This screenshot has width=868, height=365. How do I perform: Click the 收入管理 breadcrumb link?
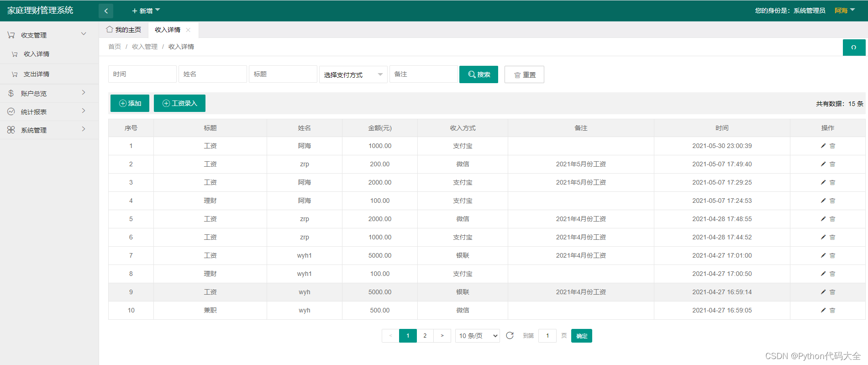[145, 47]
